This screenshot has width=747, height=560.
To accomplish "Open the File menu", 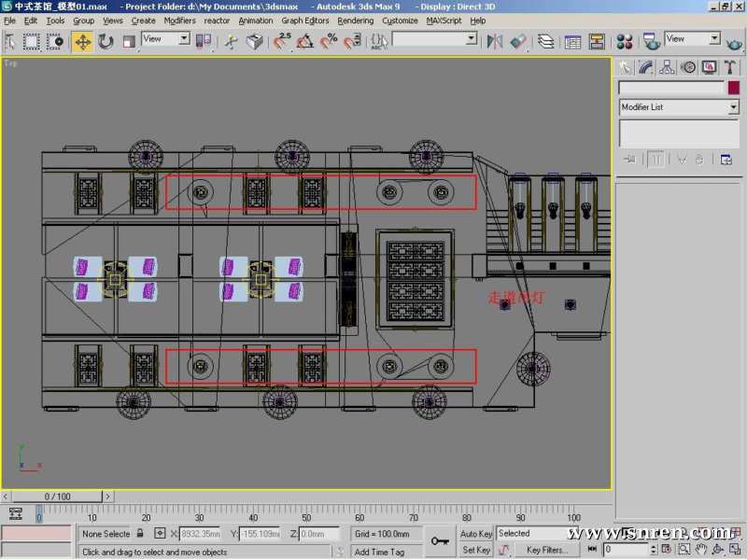I will [9, 21].
